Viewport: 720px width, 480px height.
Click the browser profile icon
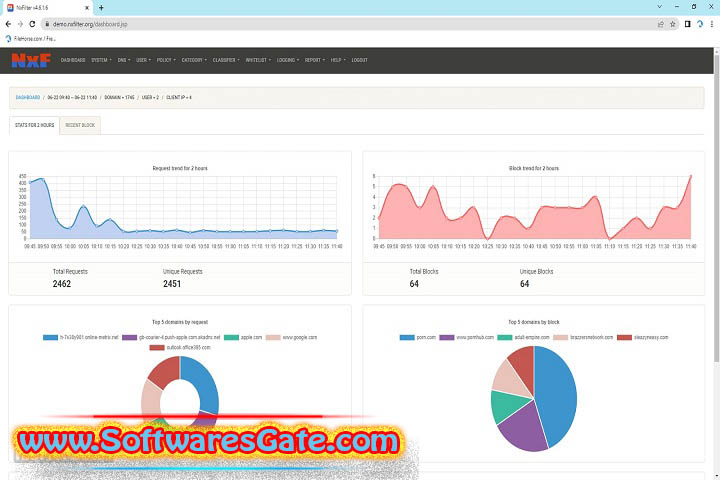pyautogui.click(x=700, y=24)
